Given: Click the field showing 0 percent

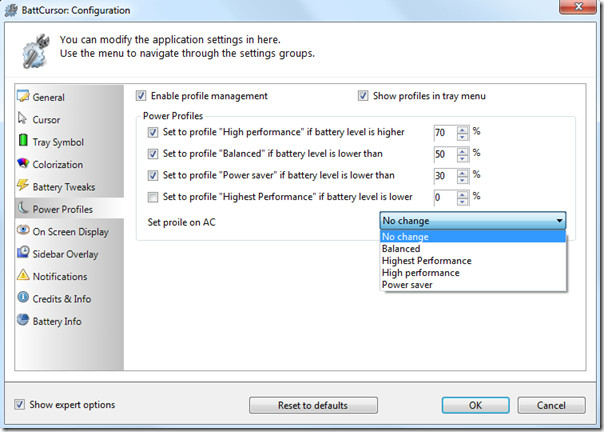Looking at the screenshot, I should (x=445, y=198).
